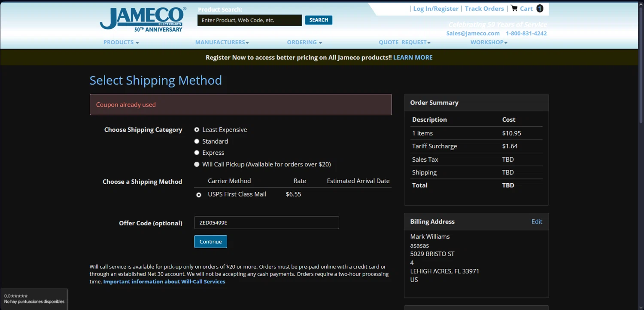Click the Search button

point(319,20)
